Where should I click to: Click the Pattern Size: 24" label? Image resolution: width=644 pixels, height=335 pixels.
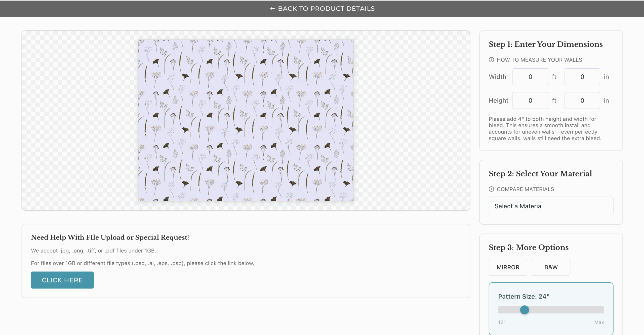tap(524, 297)
